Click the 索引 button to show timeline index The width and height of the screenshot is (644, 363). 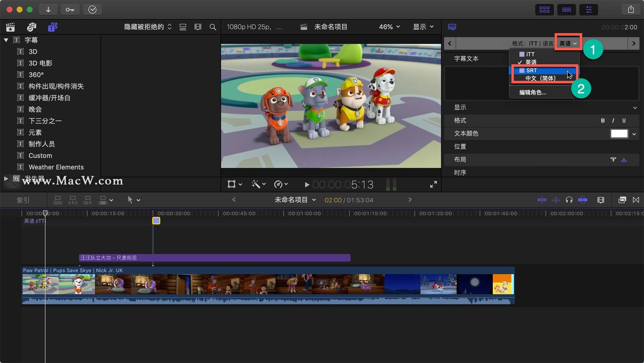click(x=23, y=200)
